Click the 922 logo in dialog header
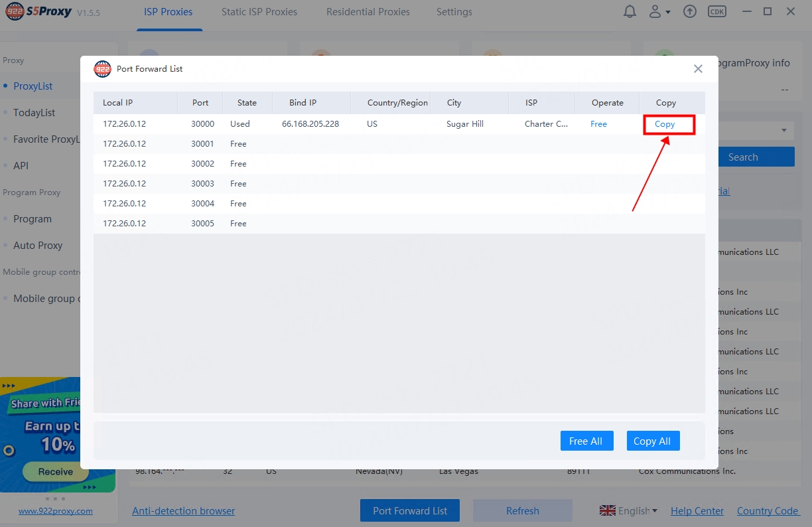This screenshot has height=527, width=812. coord(102,69)
